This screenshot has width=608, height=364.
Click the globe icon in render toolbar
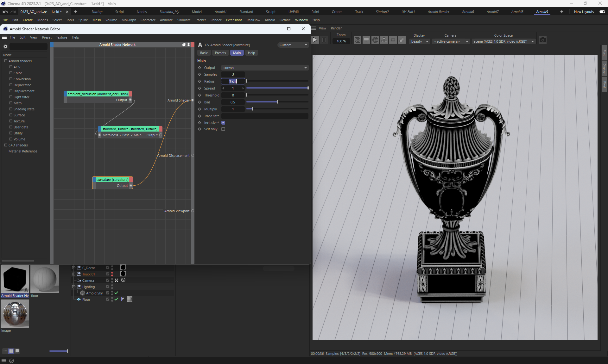tap(375, 40)
